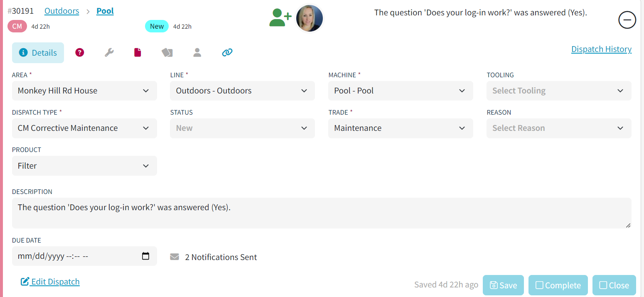Click the green add user icon
The height and width of the screenshot is (297, 644).
[280, 18]
